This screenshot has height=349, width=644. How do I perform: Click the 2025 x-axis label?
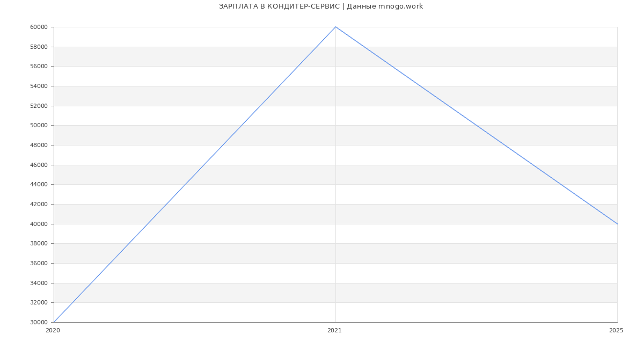click(x=616, y=331)
